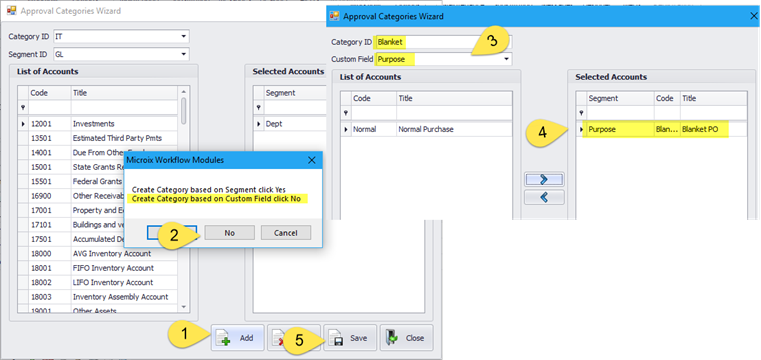Click the wizard icon in left window title bar
Image resolution: width=761 pixels, height=360 pixels.
(12, 10)
